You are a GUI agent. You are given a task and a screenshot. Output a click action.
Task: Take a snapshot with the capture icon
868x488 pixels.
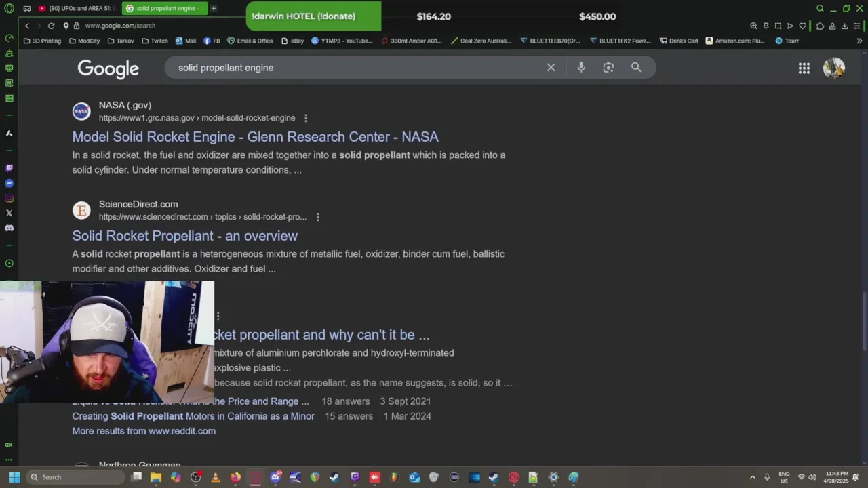(x=778, y=26)
